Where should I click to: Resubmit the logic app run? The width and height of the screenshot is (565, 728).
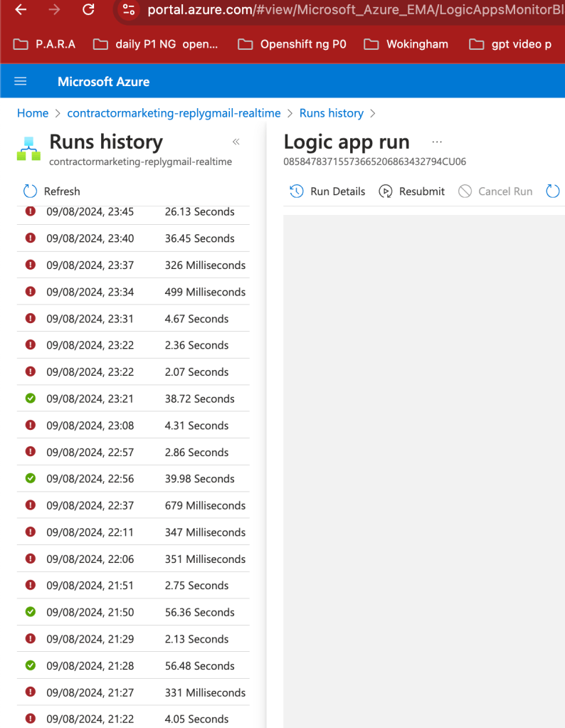[x=412, y=191]
